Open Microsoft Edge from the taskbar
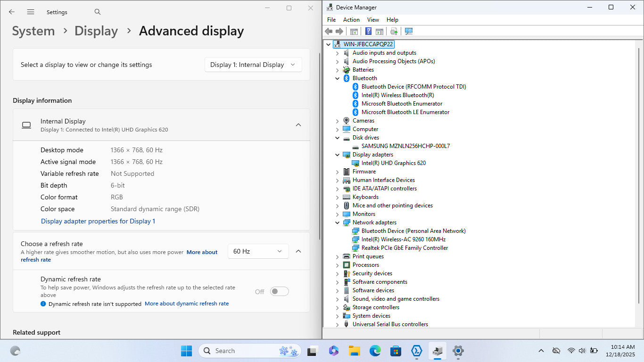The image size is (644, 362). [375, 351]
